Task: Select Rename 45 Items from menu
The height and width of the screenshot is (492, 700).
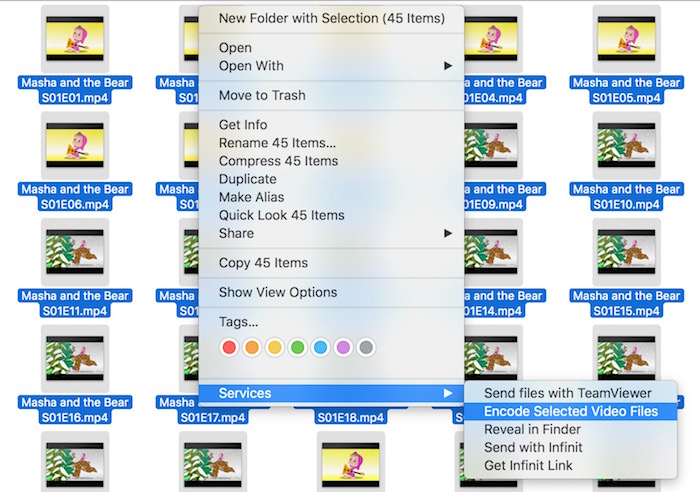Action: [x=277, y=143]
